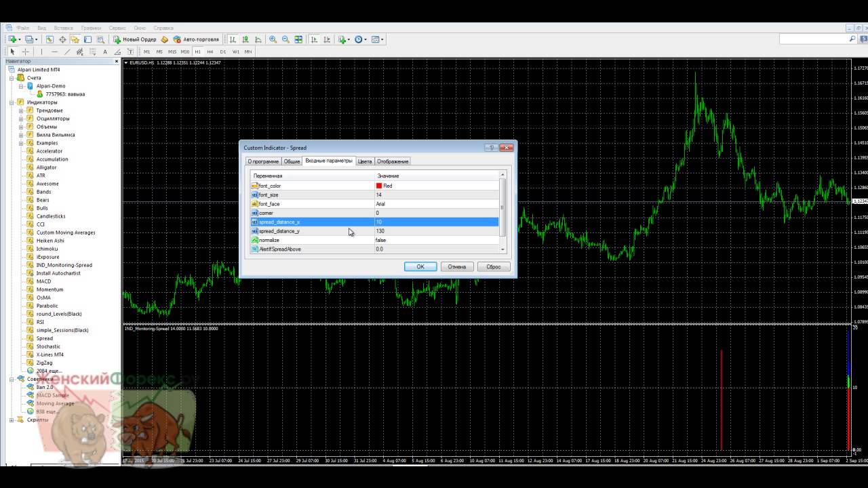Screen dimensions: 868x488
Task: Click the Tile Windows icon
Action: click(x=298, y=39)
